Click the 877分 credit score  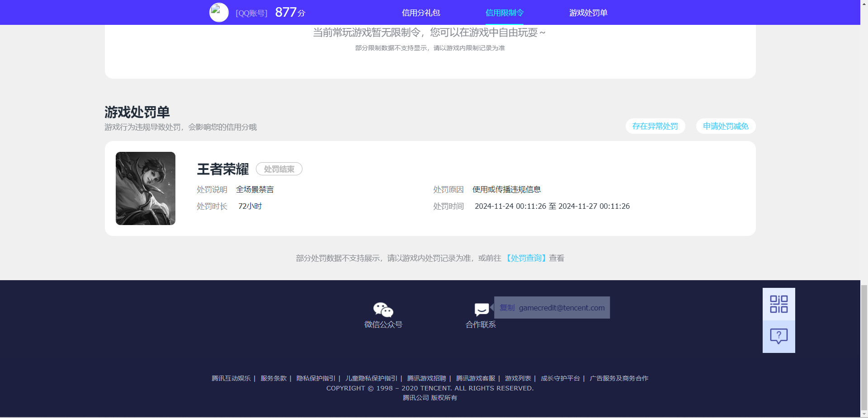(x=290, y=13)
